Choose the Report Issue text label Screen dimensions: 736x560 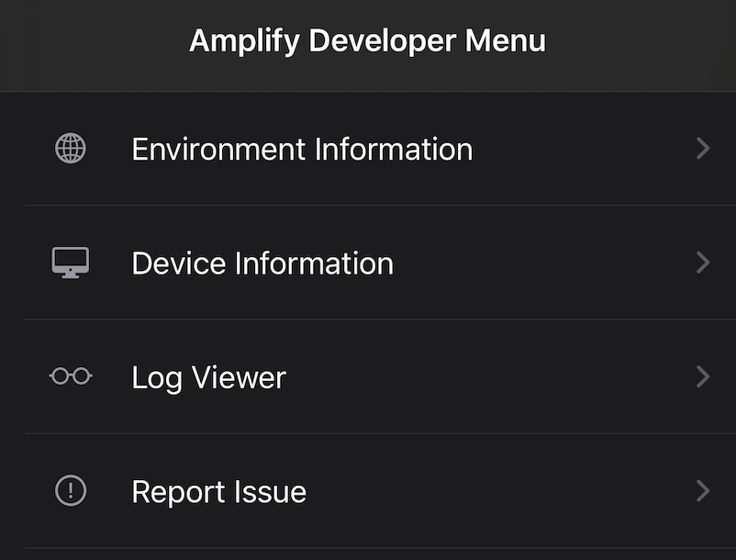[x=218, y=492]
